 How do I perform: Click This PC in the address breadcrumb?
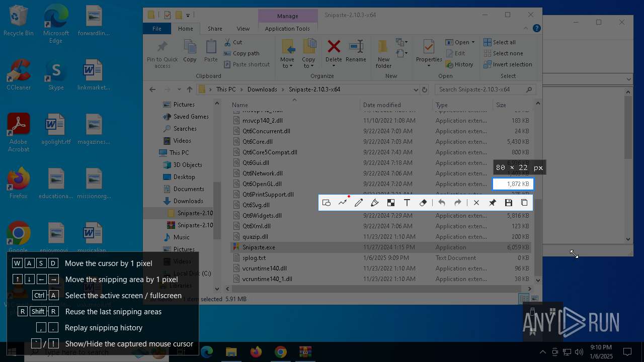click(x=226, y=89)
